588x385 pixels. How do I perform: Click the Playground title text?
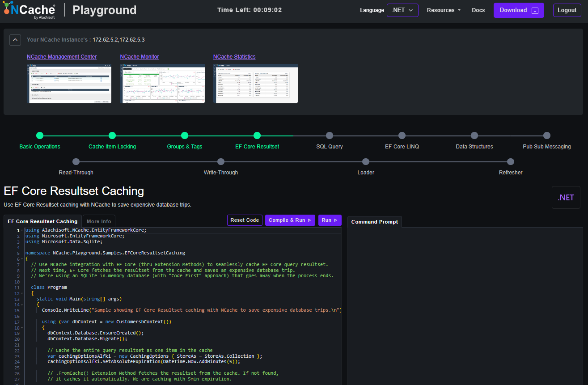(105, 10)
